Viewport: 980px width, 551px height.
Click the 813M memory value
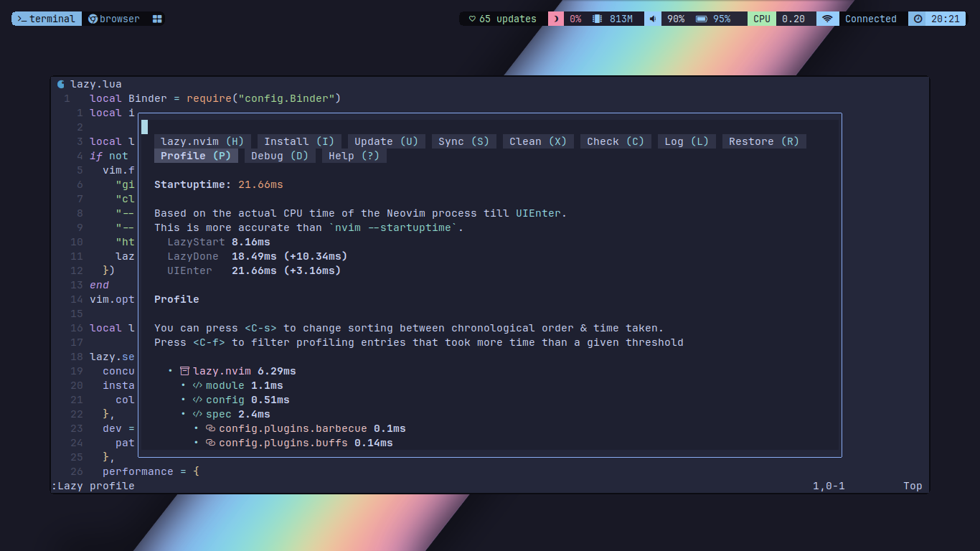click(621, 19)
